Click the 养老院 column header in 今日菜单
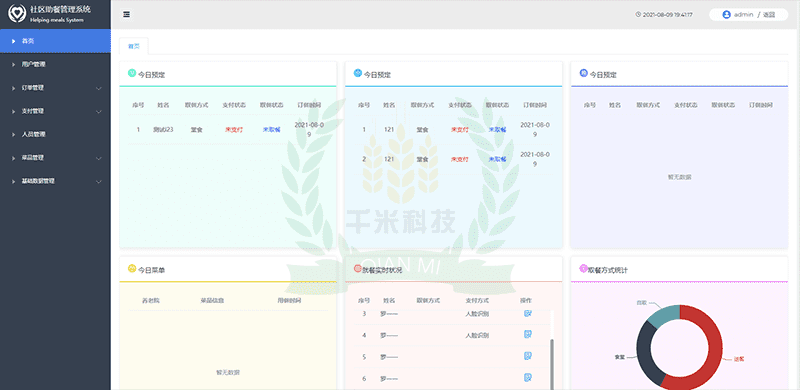800x390 pixels. pyautogui.click(x=151, y=300)
